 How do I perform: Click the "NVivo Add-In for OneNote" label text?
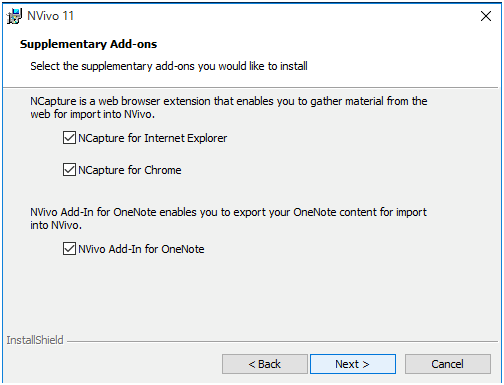pos(141,249)
